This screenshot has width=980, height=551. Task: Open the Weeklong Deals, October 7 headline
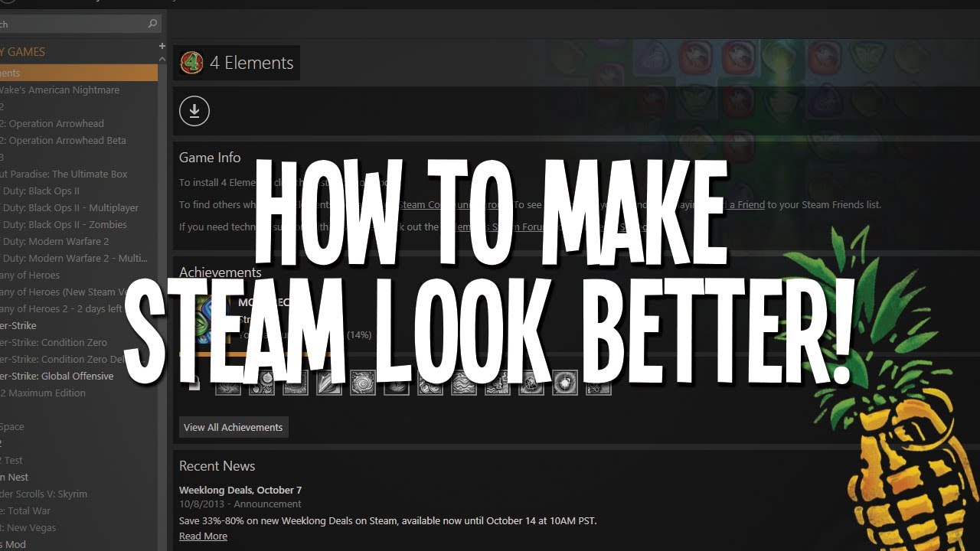(240, 490)
